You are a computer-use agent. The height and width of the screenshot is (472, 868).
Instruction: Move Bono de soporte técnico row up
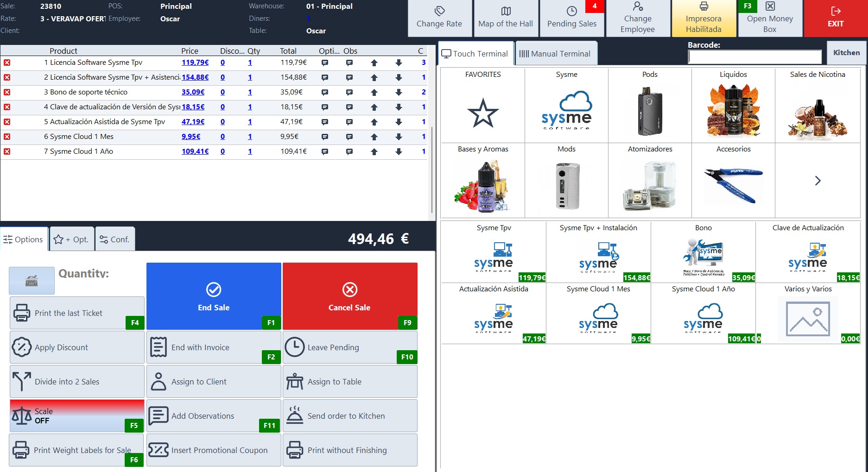[374, 92]
